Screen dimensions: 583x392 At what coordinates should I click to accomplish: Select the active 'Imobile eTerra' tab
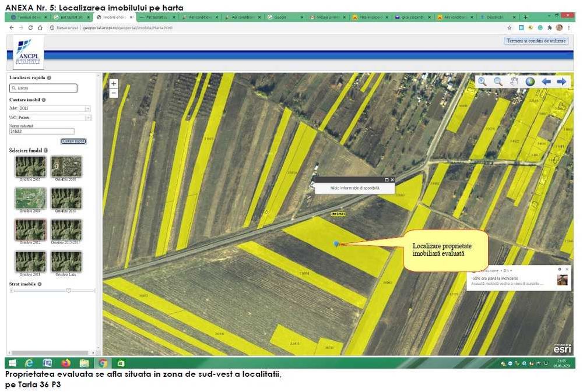(x=114, y=17)
